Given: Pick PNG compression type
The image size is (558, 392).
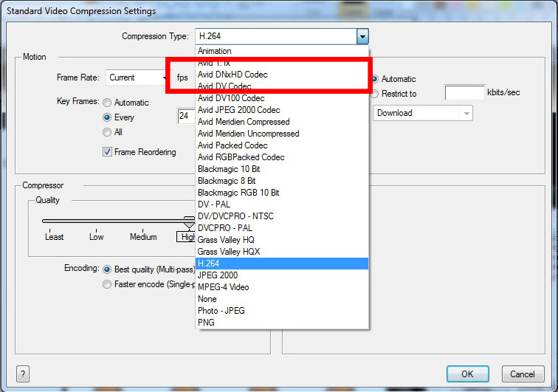Looking at the screenshot, I should (x=282, y=322).
